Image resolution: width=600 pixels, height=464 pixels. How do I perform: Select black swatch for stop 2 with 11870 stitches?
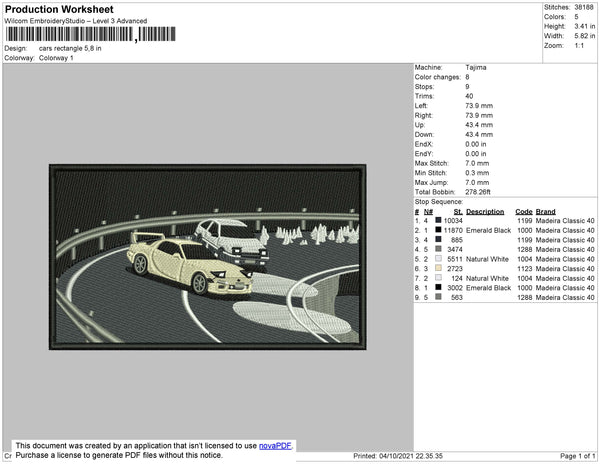coord(438,230)
